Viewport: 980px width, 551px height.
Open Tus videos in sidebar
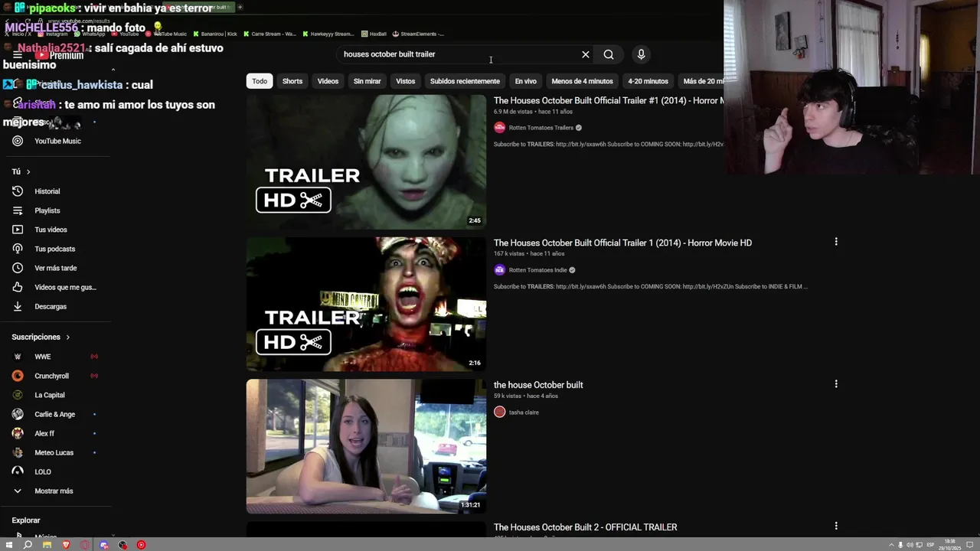(x=49, y=230)
